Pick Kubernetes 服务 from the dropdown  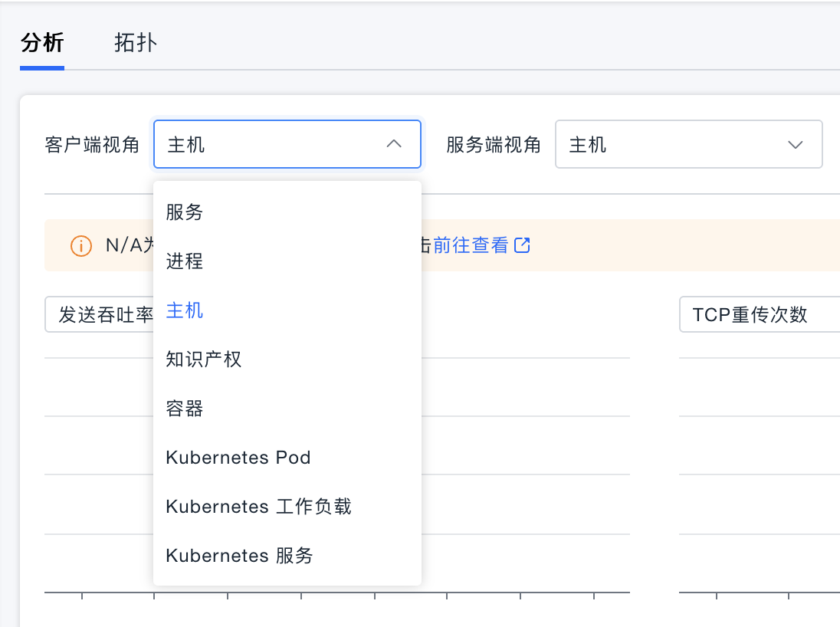point(239,556)
